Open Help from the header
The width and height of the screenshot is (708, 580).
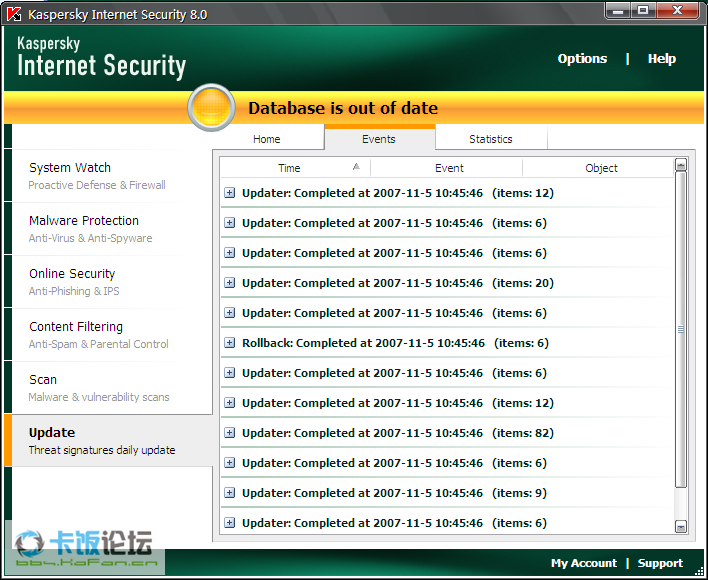[x=662, y=59]
